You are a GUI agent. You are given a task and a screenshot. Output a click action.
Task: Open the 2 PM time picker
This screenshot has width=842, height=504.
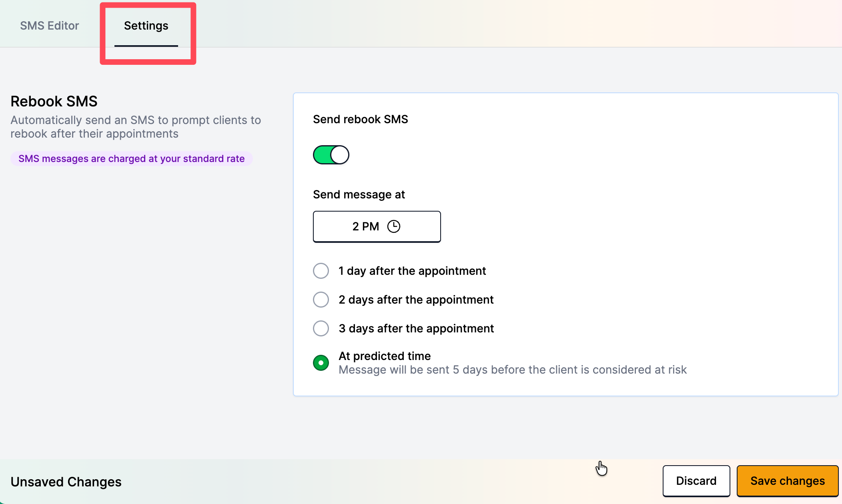pyautogui.click(x=377, y=226)
